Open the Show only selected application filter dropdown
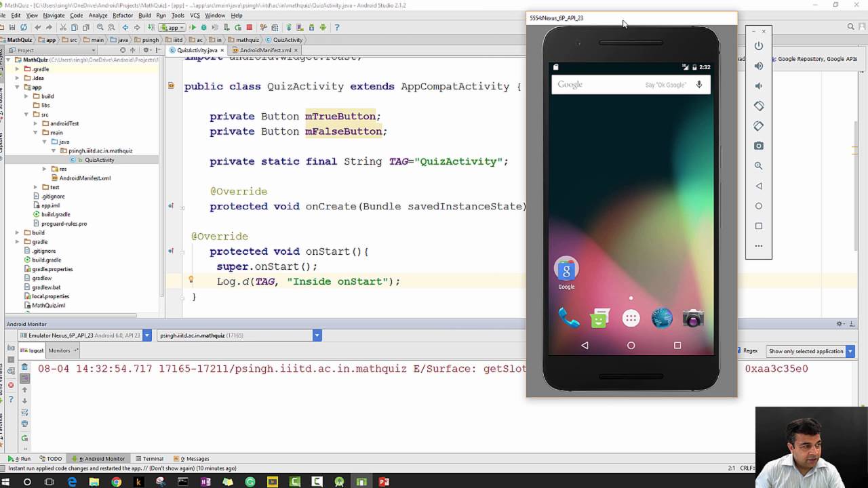This screenshot has width=868, height=488. coord(810,351)
